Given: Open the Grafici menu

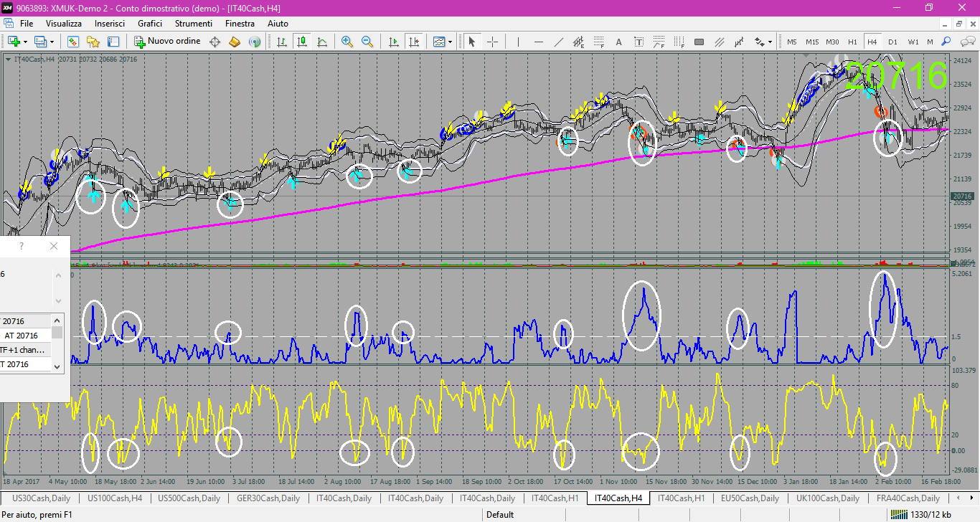Looking at the screenshot, I should [150, 24].
